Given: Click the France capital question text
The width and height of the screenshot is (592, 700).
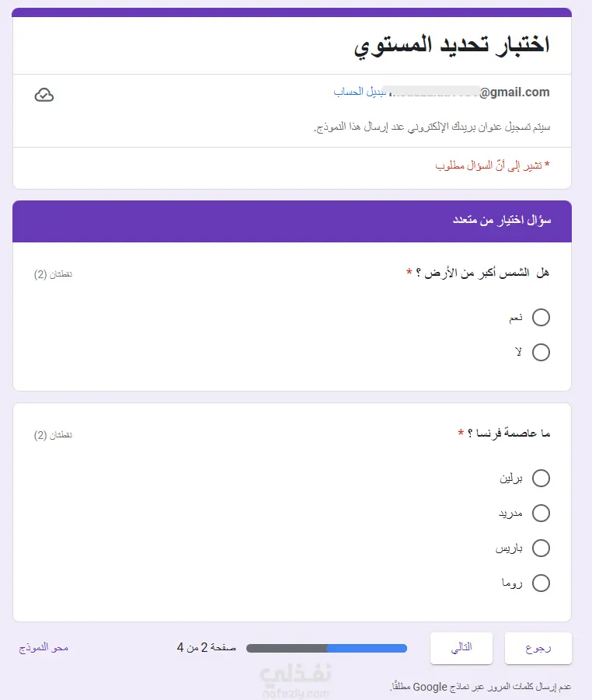Looking at the screenshot, I should (x=503, y=433).
